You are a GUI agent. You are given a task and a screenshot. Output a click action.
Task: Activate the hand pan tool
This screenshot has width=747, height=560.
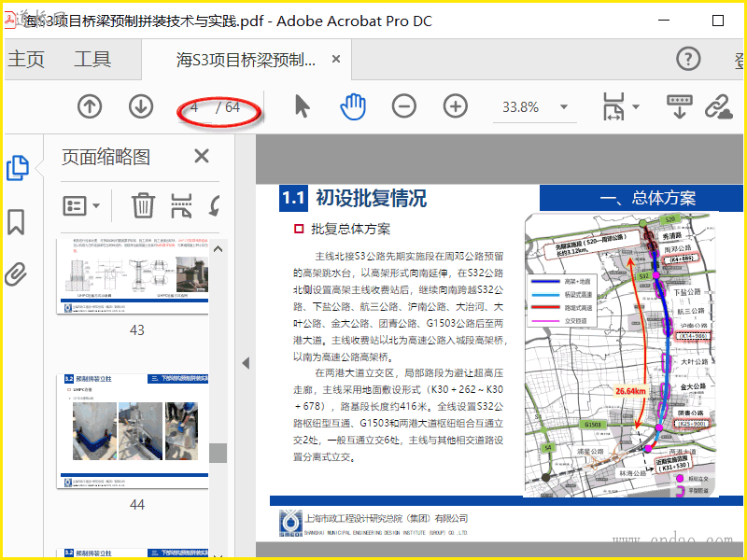point(353,106)
